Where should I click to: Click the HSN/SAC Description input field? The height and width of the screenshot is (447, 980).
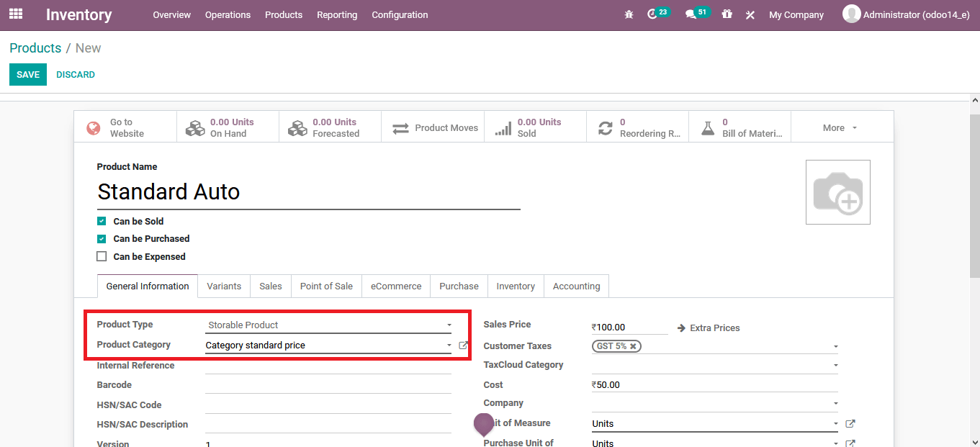pos(328,425)
